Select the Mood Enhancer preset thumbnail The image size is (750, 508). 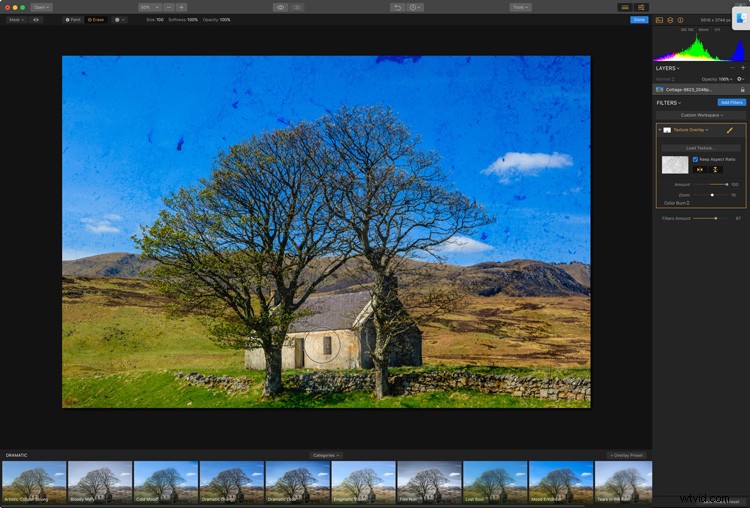[561, 482]
